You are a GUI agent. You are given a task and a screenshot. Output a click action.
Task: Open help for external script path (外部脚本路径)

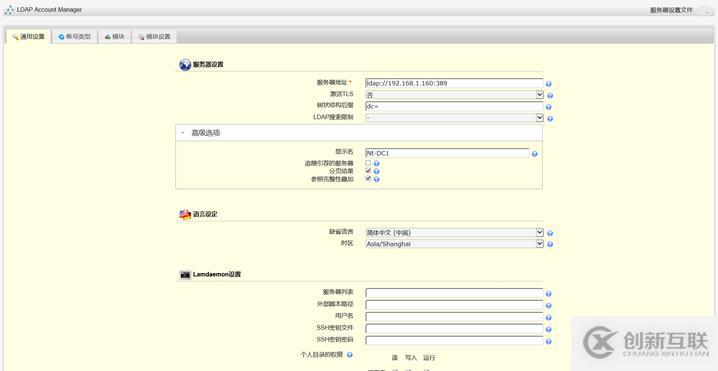pos(549,306)
